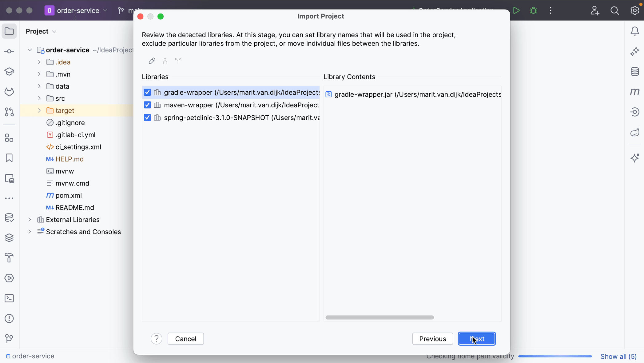This screenshot has width=644, height=363.
Task: Expand the target folder in project tree
Action: tap(39, 110)
